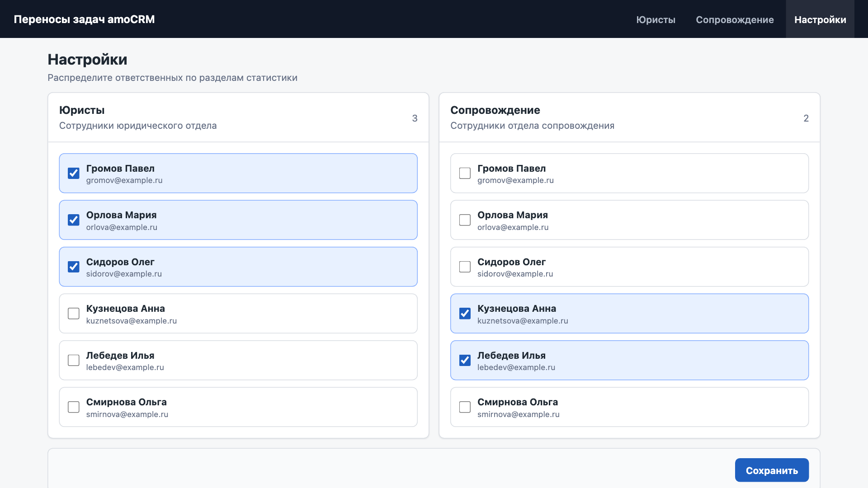Click kuznetsova@example.ru in Сопровождение panel

[x=523, y=321]
